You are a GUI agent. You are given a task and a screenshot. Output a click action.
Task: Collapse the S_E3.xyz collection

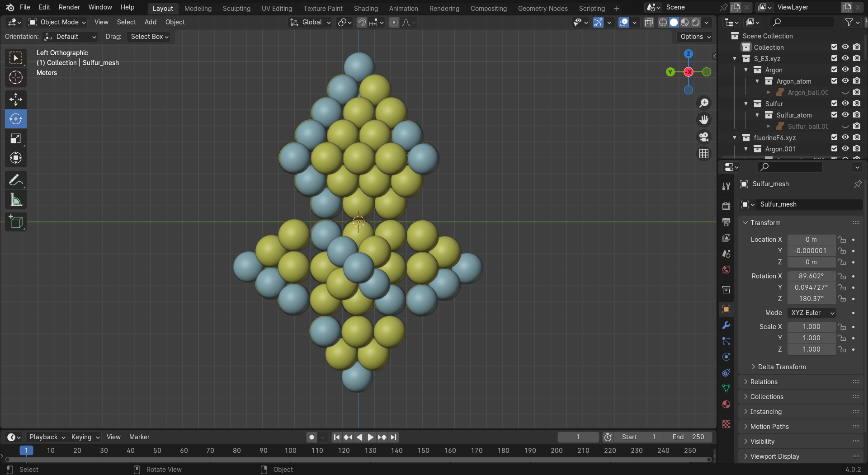click(x=735, y=59)
